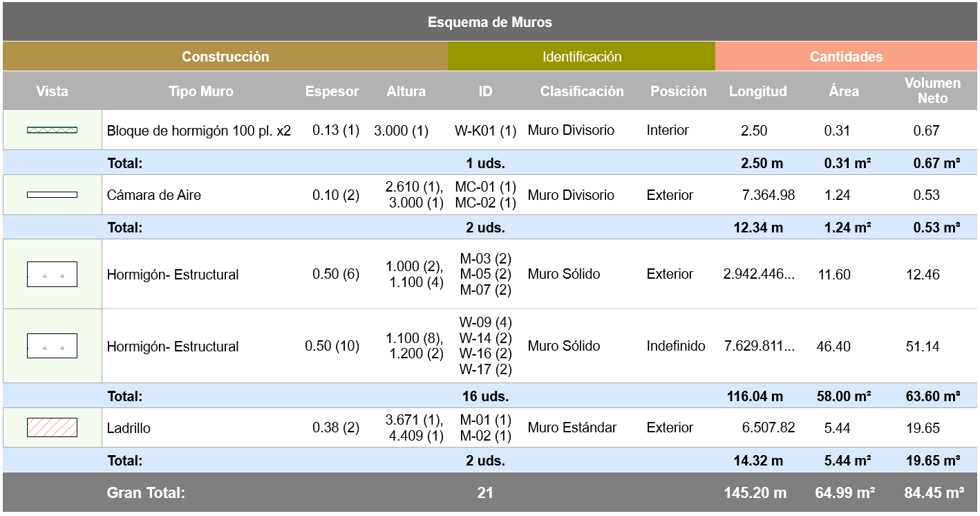Click the Cantidades section header
980x516 pixels.
click(x=847, y=56)
